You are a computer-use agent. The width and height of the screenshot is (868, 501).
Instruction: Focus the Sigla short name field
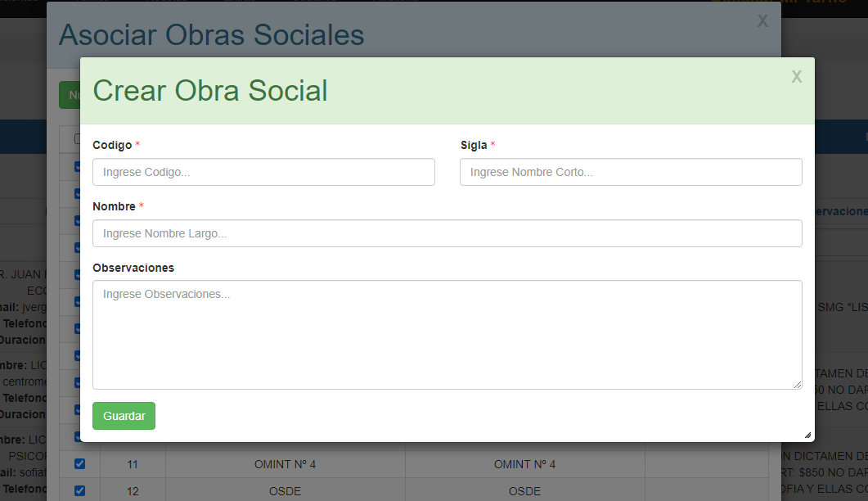pos(630,172)
